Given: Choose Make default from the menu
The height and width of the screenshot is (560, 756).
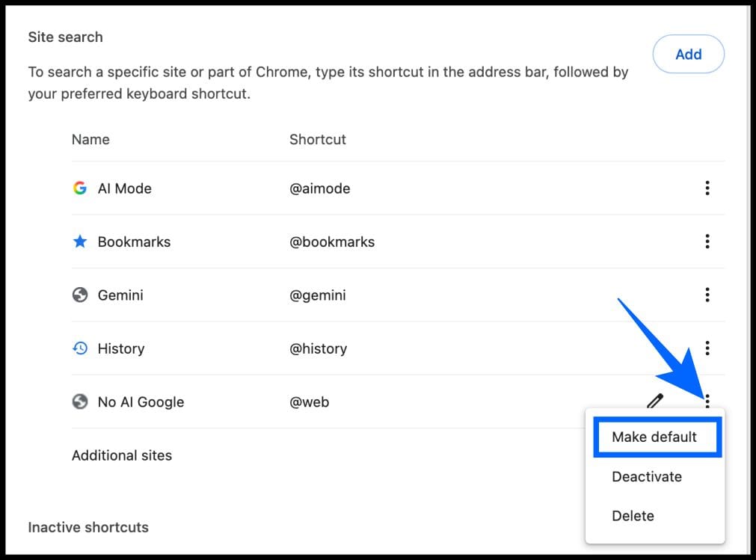Looking at the screenshot, I should click(654, 437).
